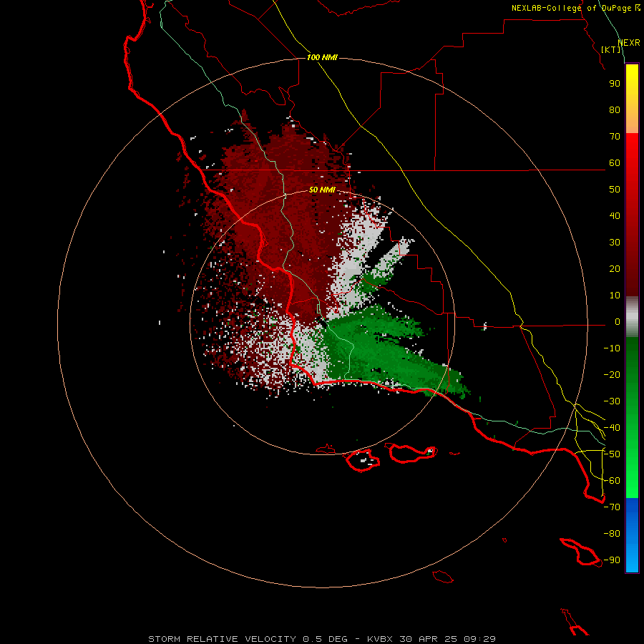
Task: Click the 40 value on the velocity scale
Action: coord(615,216)
